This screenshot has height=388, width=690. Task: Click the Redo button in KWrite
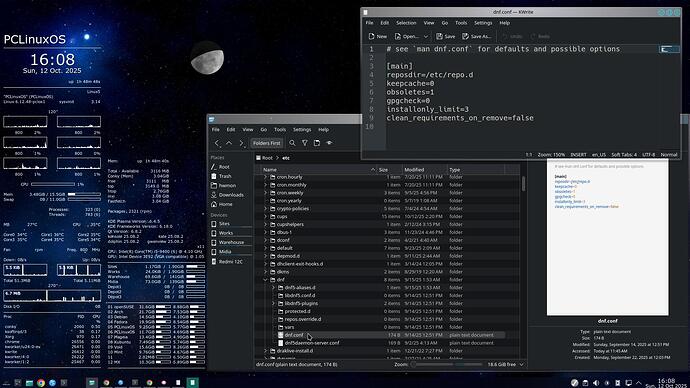pyautogui.click(x=540, y=37)
